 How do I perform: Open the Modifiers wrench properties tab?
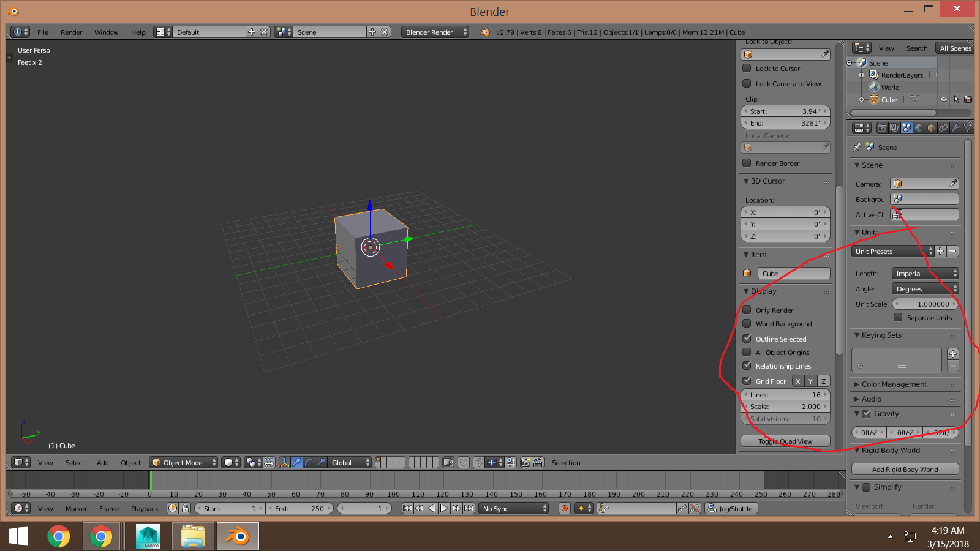click(x=956, y=128)
